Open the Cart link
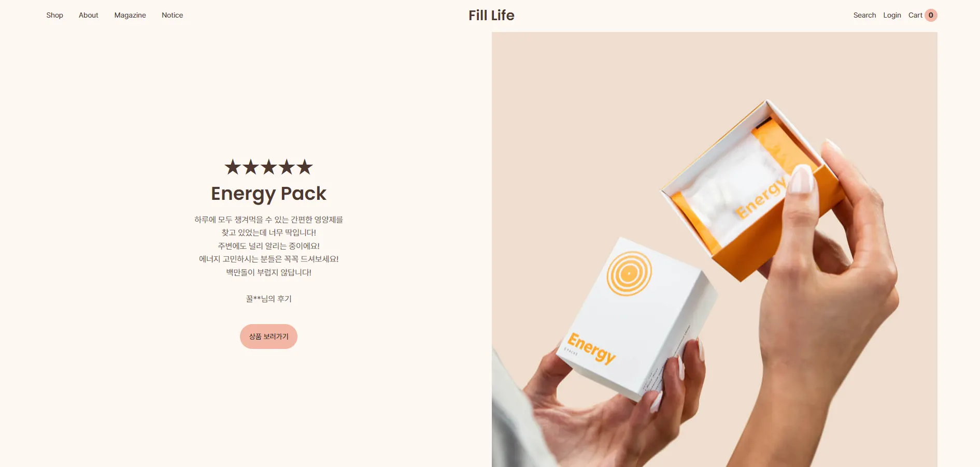Image resolution: width=980 pixels, height=467 pixels. (x=915, y=15)
